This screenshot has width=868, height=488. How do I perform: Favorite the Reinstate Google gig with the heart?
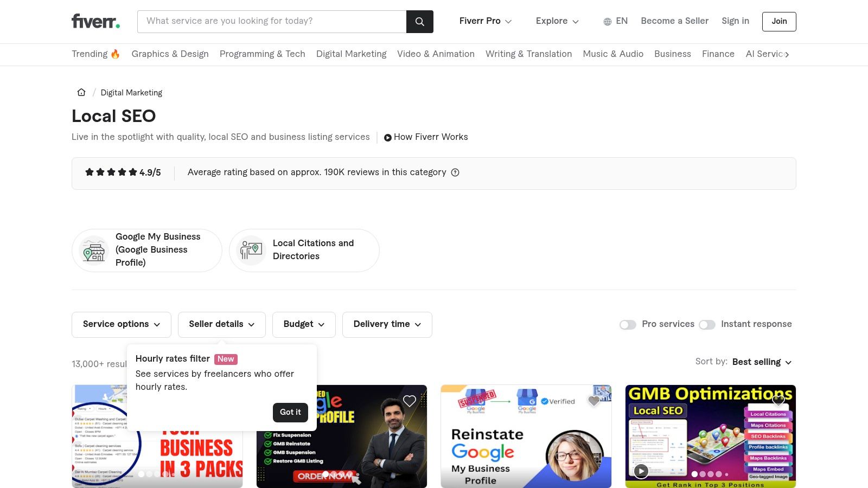tap(593, 400)
